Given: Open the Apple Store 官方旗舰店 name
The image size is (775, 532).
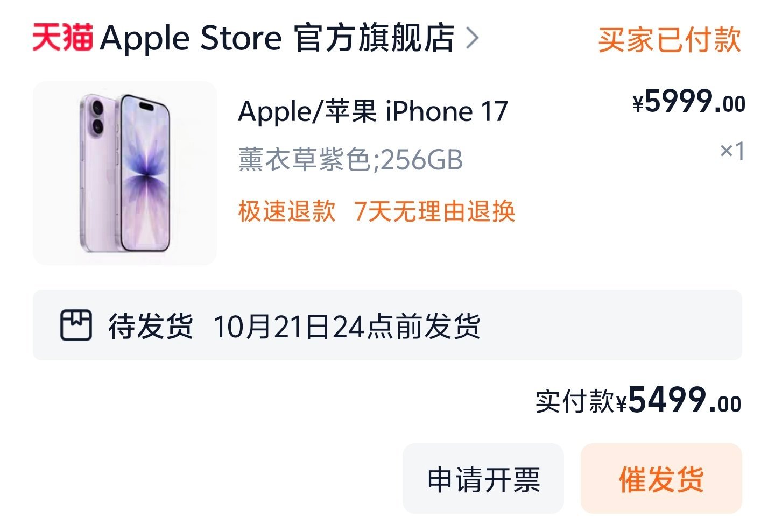Looking at the screenshot, I should 278,38.
